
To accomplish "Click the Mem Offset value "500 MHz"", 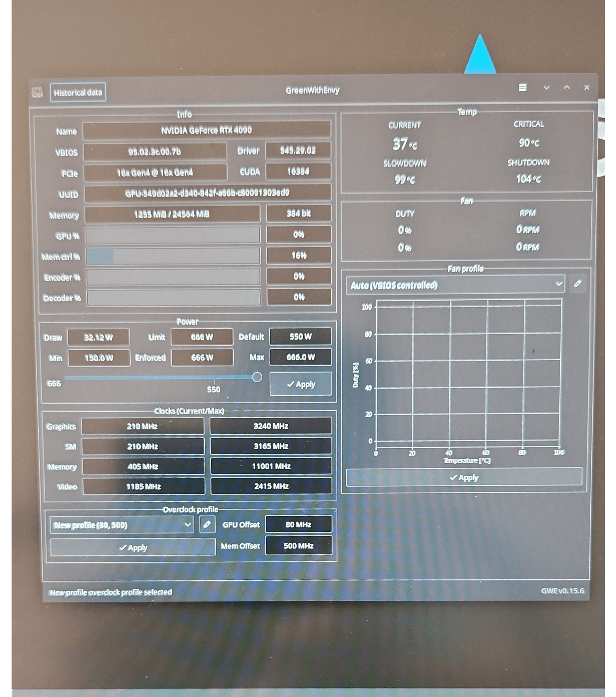I will pyautogui.click(x=298, y=546).
